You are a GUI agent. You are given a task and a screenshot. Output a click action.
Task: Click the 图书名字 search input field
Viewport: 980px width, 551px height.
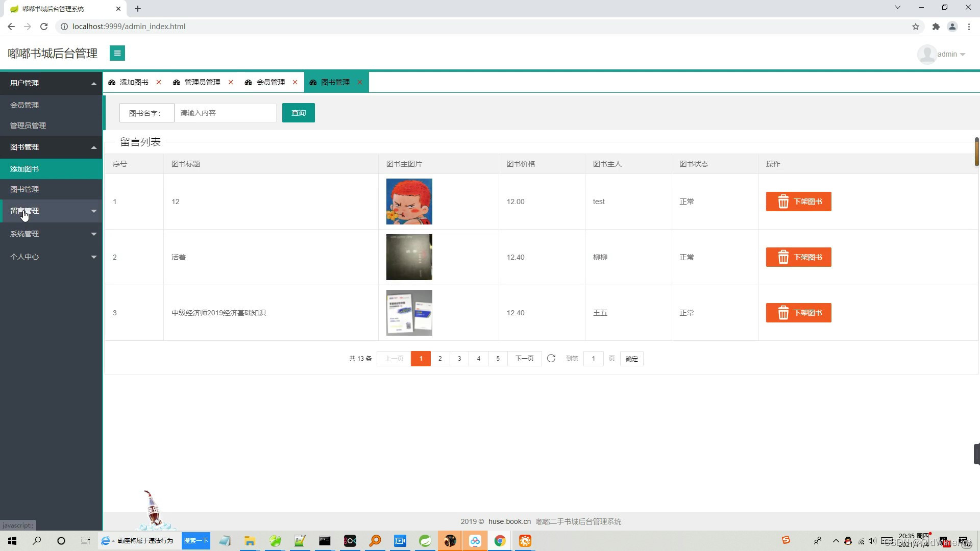pos(225,113)
